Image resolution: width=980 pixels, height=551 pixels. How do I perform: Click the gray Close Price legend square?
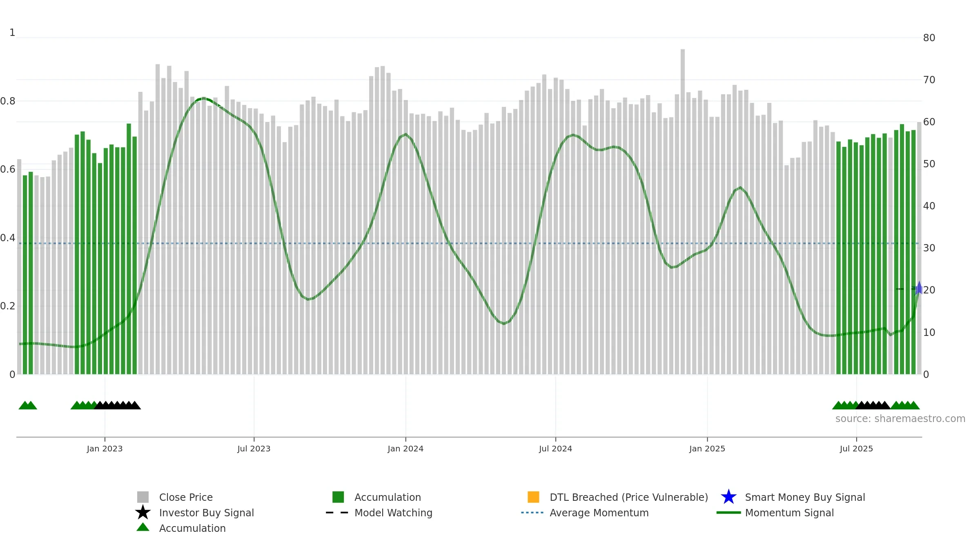point(143,497)
